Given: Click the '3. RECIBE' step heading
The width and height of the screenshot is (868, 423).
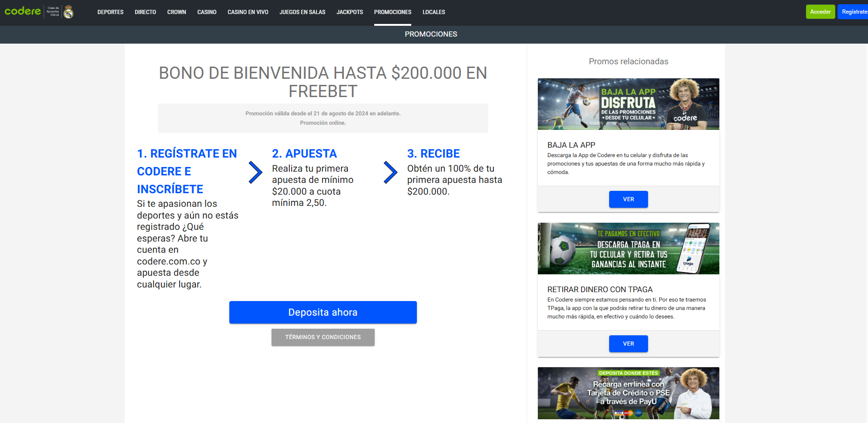Looking at the screenshot, I should coord(433,154).
